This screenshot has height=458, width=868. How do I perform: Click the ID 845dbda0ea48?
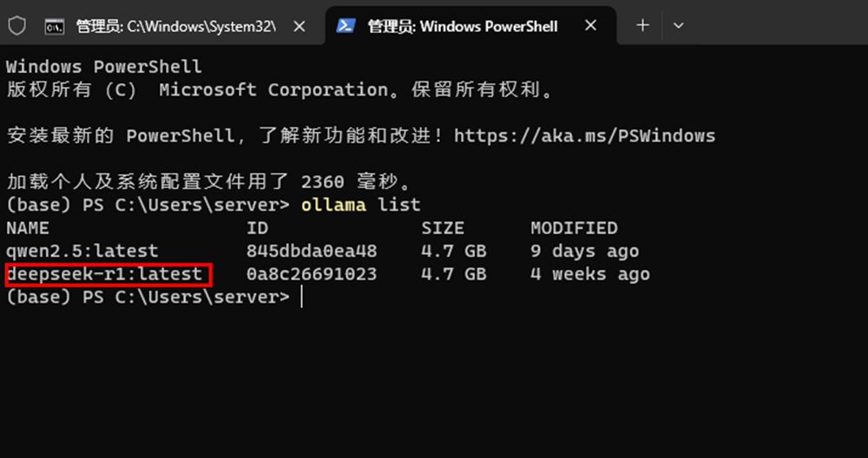click(312, 252)
